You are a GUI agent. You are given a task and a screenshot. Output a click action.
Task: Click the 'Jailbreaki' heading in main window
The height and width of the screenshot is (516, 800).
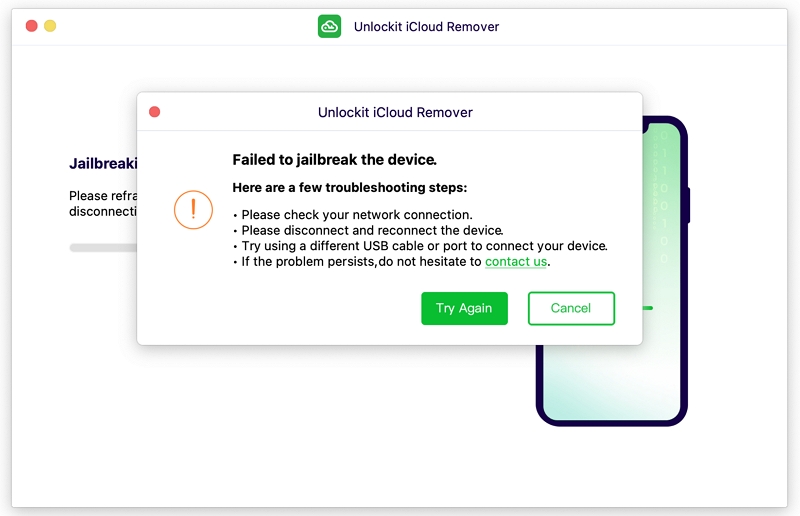[x=103, y=163]
